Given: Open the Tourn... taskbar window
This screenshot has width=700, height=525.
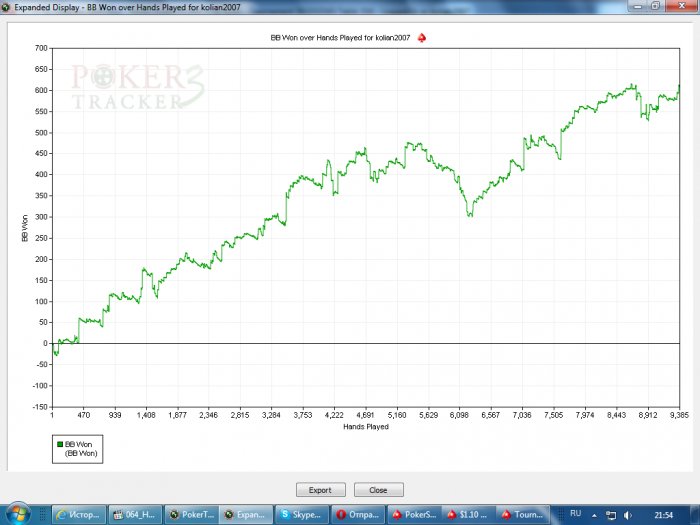Looking at the screenshot, I should click(524, 515).
